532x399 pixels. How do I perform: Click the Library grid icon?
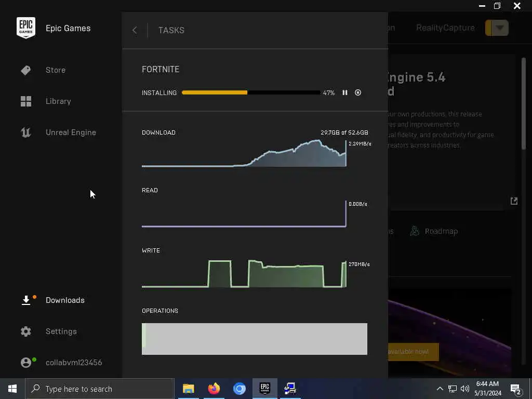[x=26, y=101]
